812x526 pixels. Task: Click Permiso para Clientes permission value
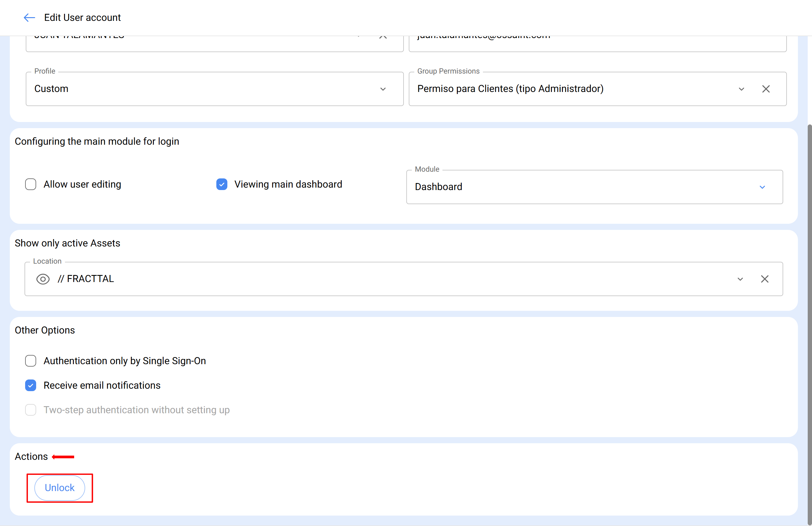tap(510, 89)
